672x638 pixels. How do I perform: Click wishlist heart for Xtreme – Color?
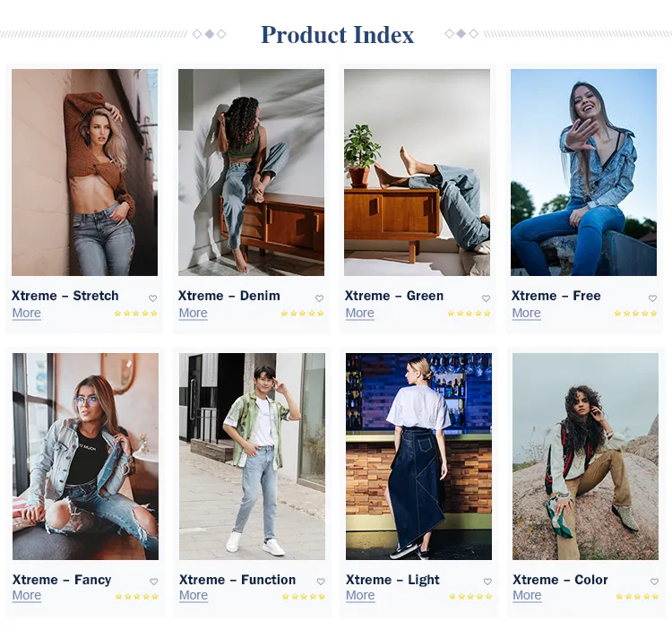tap(653, 582)
